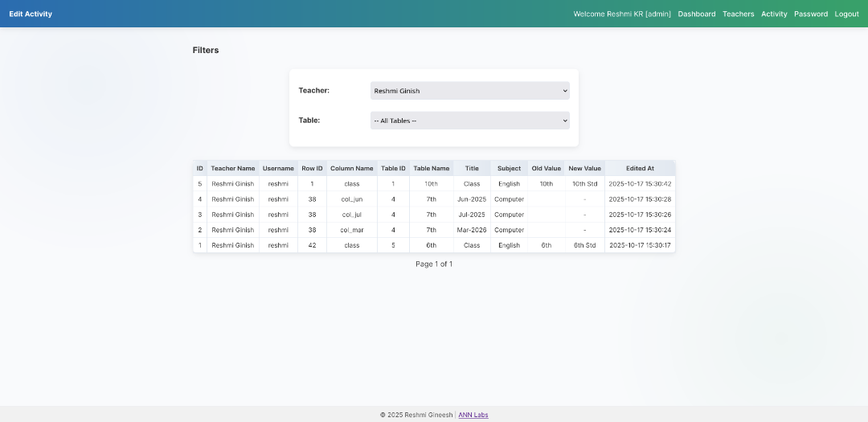
Task: Click the Logout link
Action: tap(846, 14)
